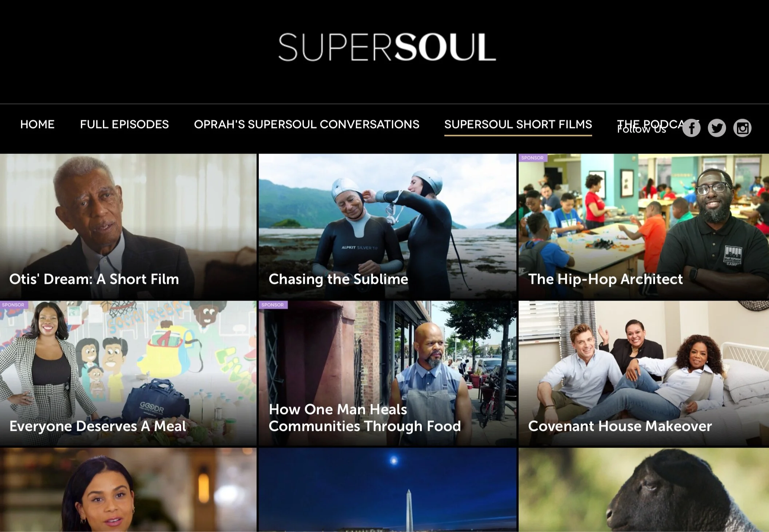Image resolution: width=769 pixels, height=532 pixels.
Task: Play The Hip-Hop Architect video thumbnail
Action: pyautogui.click(x=644, y=226)
